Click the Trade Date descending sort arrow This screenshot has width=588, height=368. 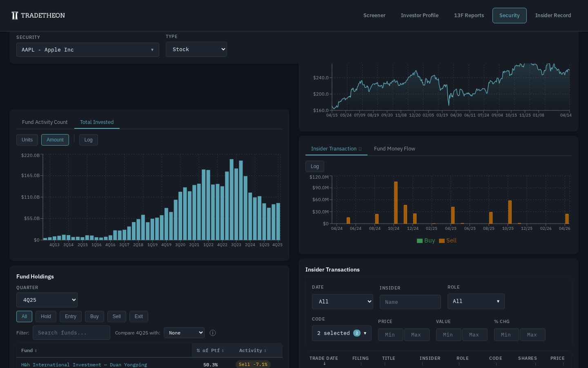324,364
